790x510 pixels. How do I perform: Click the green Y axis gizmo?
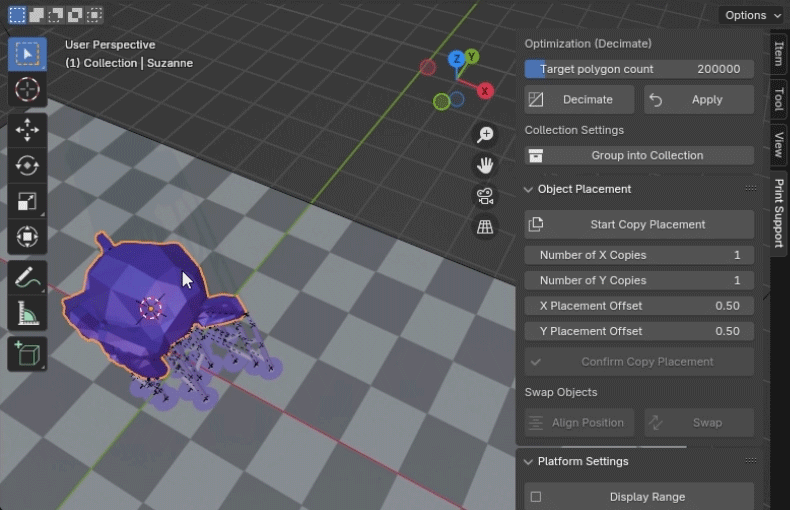[x=472, y=56]
